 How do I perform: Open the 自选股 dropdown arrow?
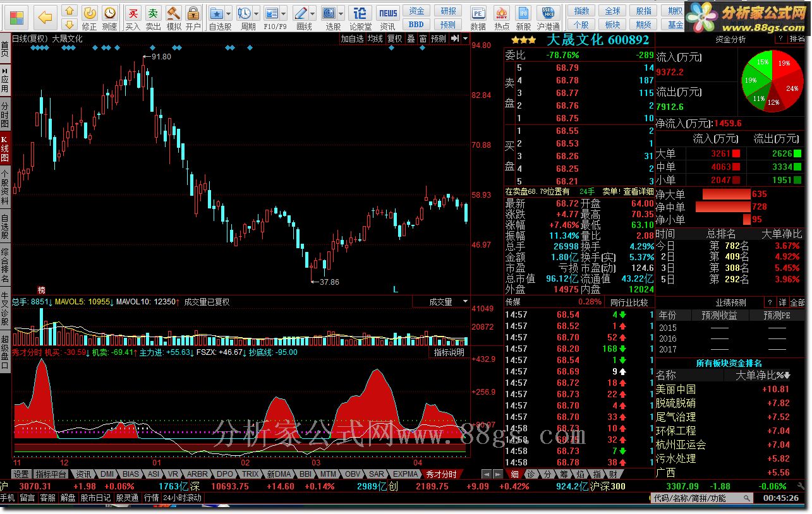(x=229, y=13)
